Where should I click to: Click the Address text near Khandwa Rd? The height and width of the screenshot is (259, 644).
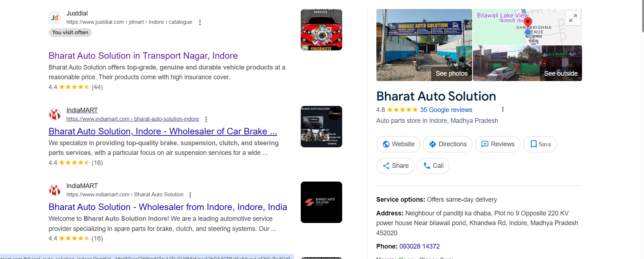click(477, 223)
